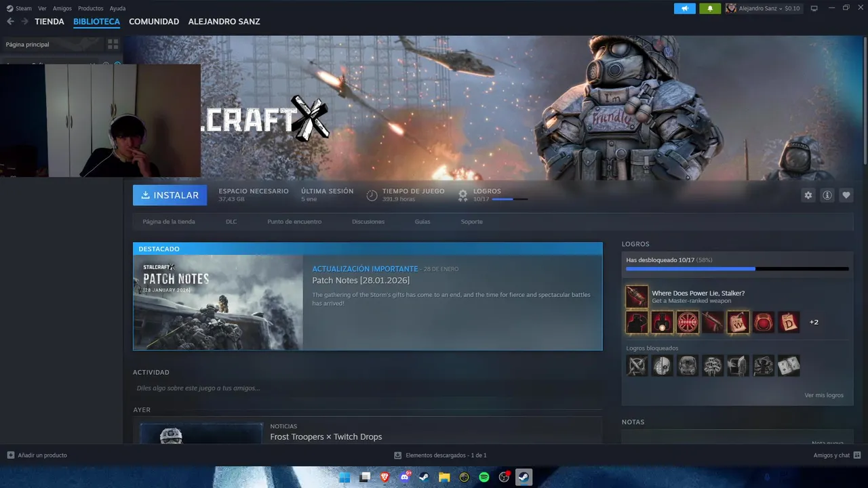Image resolution: width=868 pixels, height=488 pixels.
Task: Open File Explorer from taskbar
Action: pos(444,477)
